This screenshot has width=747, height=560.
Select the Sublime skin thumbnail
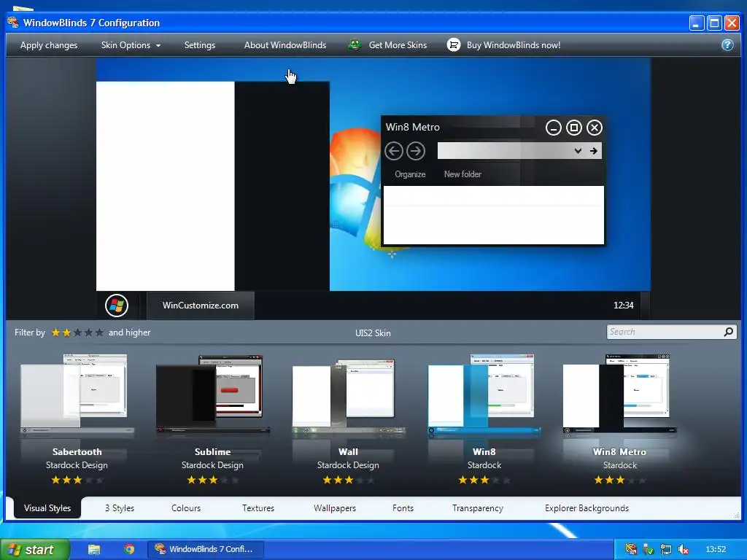point(212,395)
